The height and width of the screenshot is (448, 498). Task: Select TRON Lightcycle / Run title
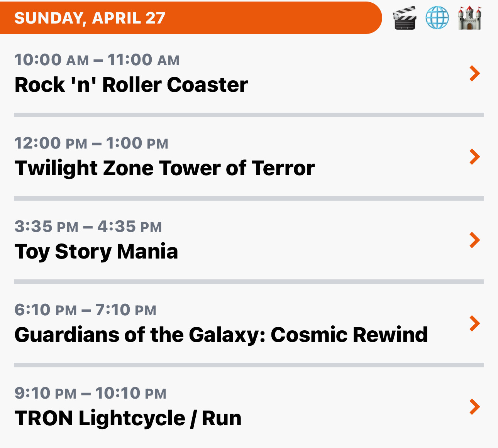tap(128, 418)
